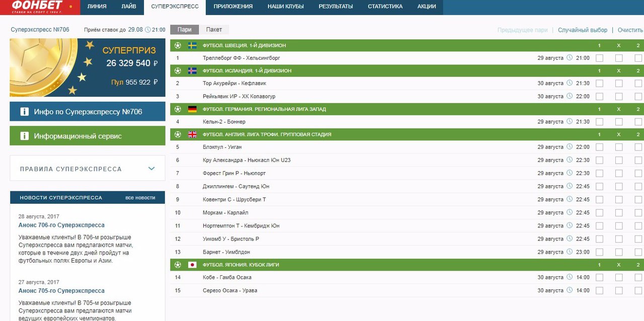This screenshot has height=321, width=644.
Task: Open the Наши клубы menu
Action: 286,7
